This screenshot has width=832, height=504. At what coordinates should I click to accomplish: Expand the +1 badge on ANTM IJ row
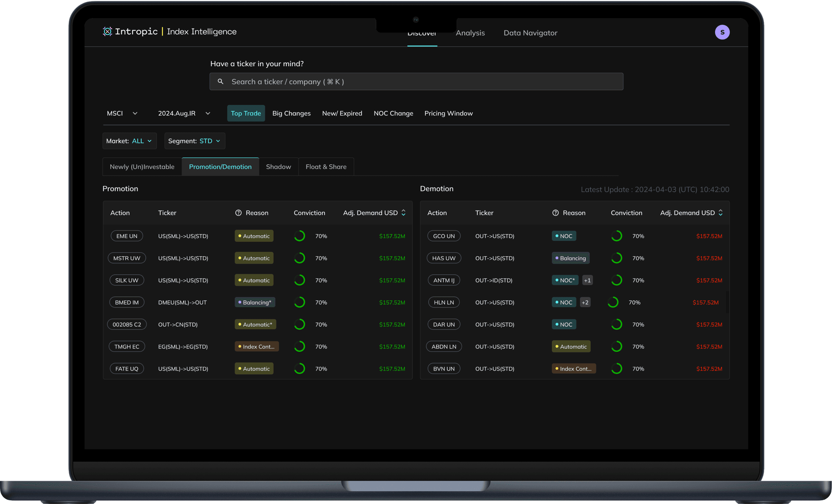tap(587, 280)
